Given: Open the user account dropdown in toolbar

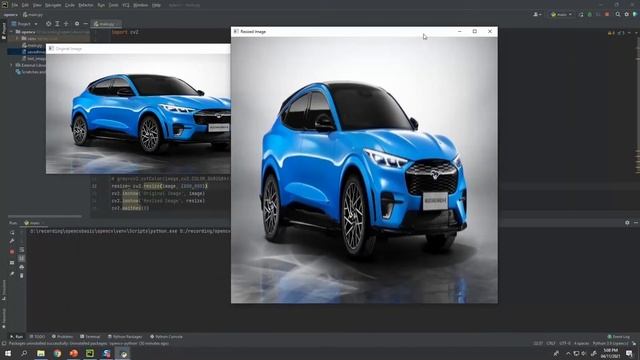Looking at the screenshot, I should pos(538,14).
